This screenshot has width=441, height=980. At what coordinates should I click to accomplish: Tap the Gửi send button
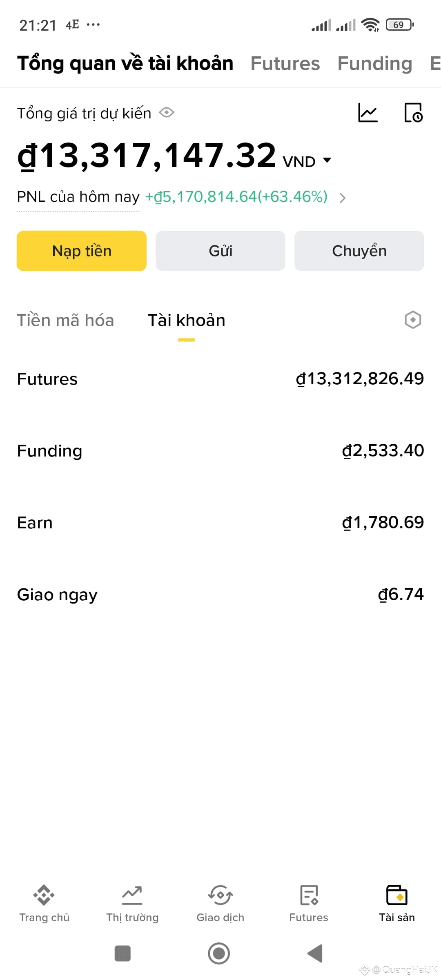click(220, 251)
